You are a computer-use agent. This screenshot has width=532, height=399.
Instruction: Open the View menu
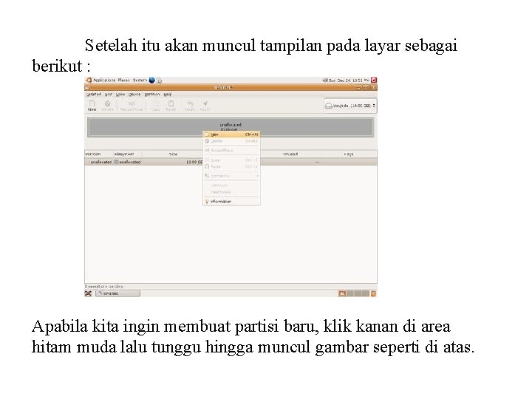120,95
